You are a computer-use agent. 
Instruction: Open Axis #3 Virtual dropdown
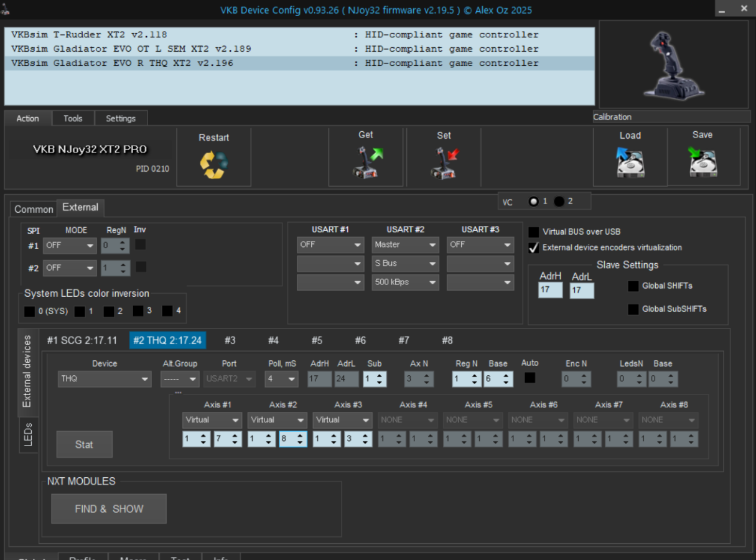pos(342,420)
